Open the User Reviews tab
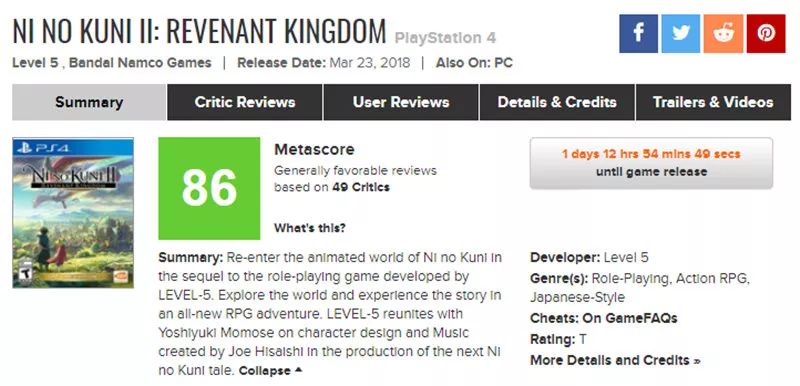 [401, 102]
